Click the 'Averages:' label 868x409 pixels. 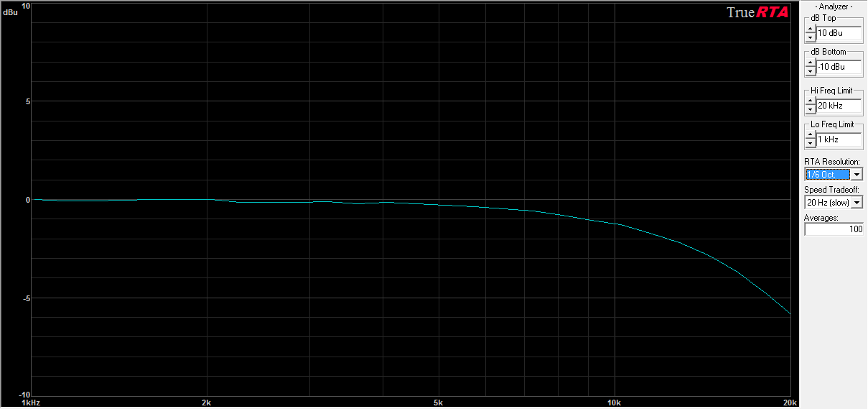pos(821,218)
